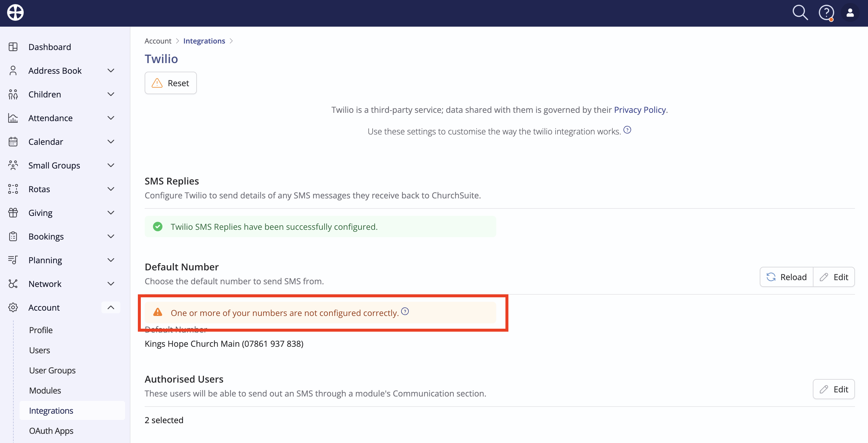
Task: Click the Attendance chart icon
Action: [x=13, y=118]
